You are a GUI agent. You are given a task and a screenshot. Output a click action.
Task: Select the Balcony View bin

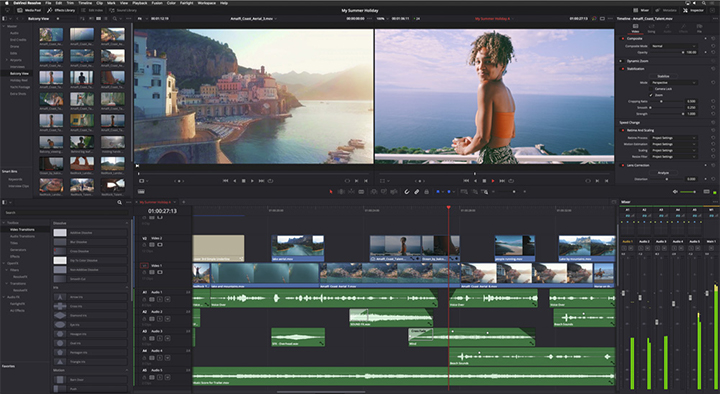(x=19, y=73)
